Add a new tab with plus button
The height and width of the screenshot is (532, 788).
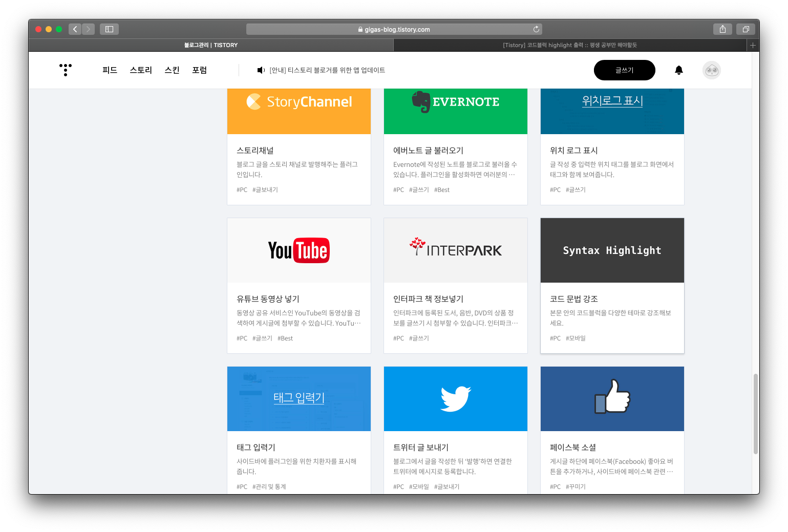(x=753, y=45)
